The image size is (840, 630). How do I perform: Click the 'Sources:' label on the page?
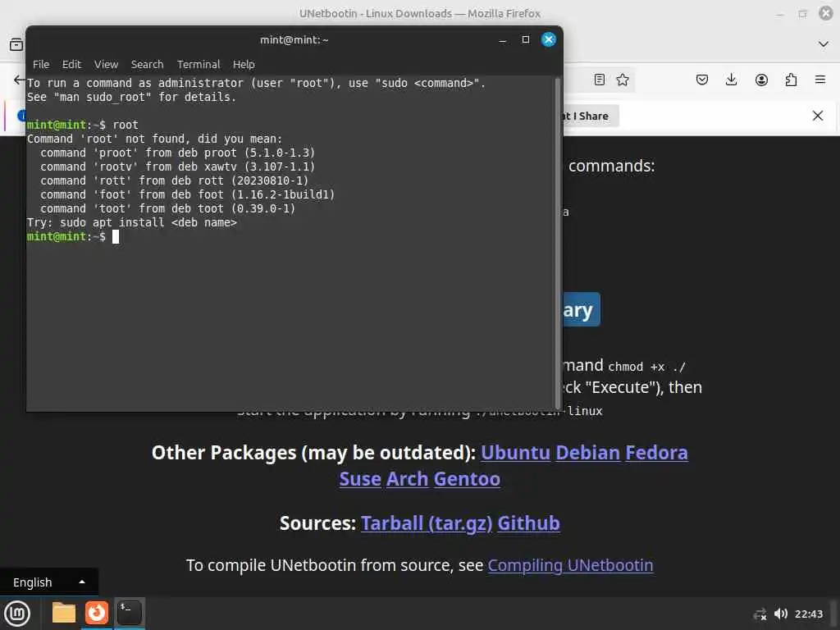[x=317, y=523]
